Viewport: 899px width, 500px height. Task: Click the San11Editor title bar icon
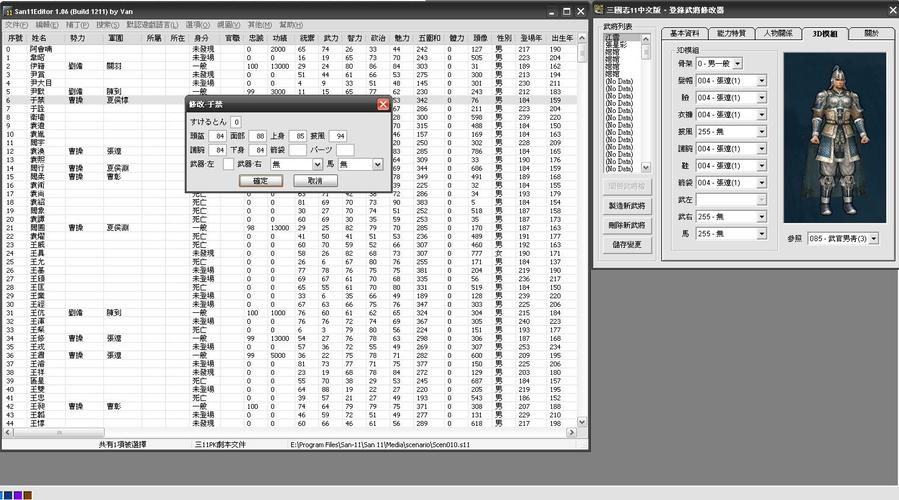8,9
